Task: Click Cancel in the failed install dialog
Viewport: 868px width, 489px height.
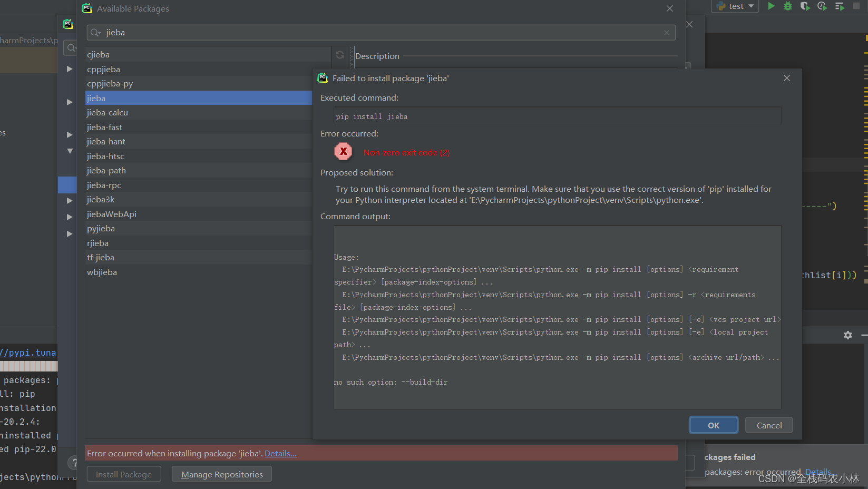Action: point(769,425)
